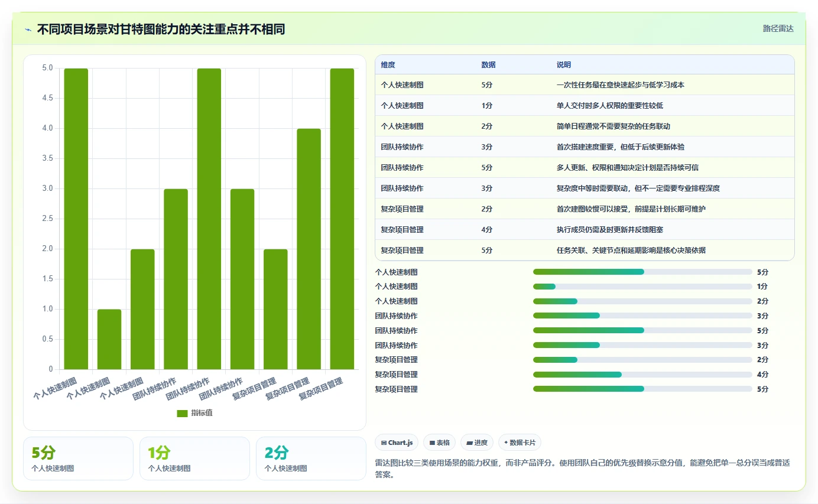
Task: Click the 4分 value in the table
Action: point(487,230)
